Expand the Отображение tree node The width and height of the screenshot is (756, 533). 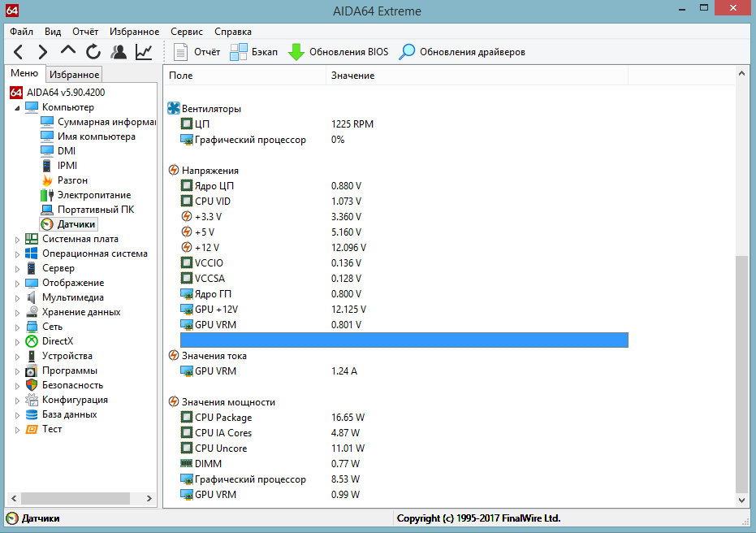click(x=17, y=283)
